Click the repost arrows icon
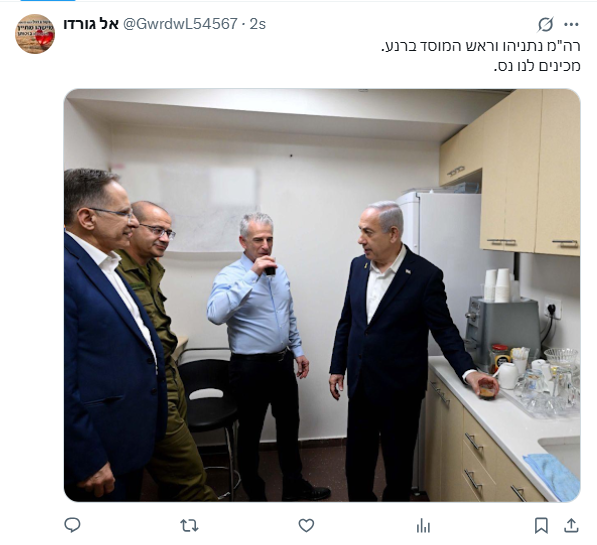Image resolution: width=597 pixels, height=545 pixels. click(189, 526)
